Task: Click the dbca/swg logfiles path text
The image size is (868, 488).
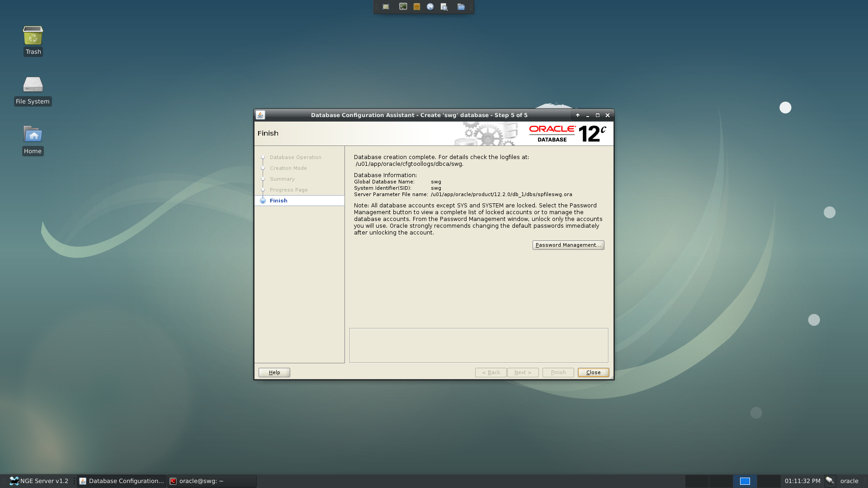Action: point(409,164)
